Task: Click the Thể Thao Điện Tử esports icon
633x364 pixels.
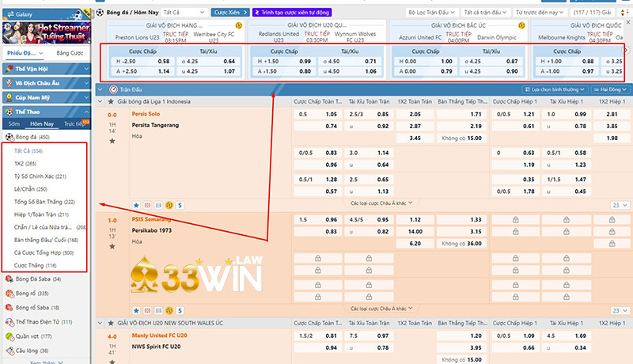Action: pyautogui.click(x=9, y=321)
